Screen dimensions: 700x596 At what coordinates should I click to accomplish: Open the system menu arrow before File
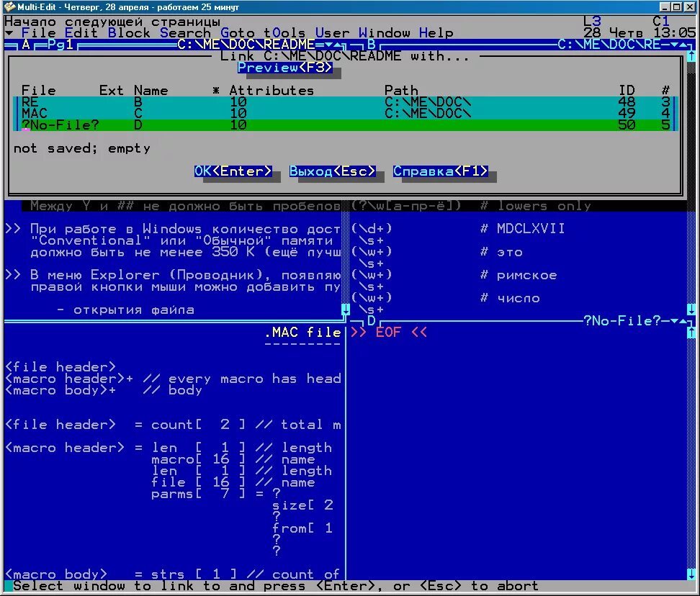[x=9, y=33]
